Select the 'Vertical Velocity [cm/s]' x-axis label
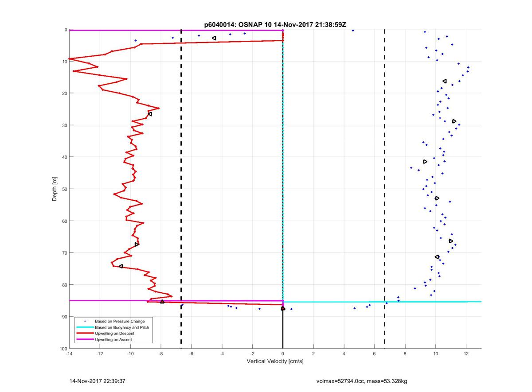532x392 pixels. (x=275, y=361)
